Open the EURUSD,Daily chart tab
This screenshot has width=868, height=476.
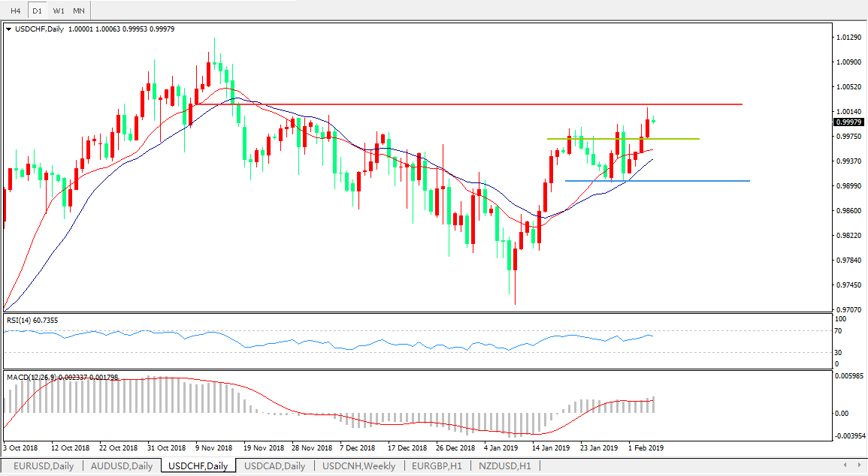pos(44,466)
